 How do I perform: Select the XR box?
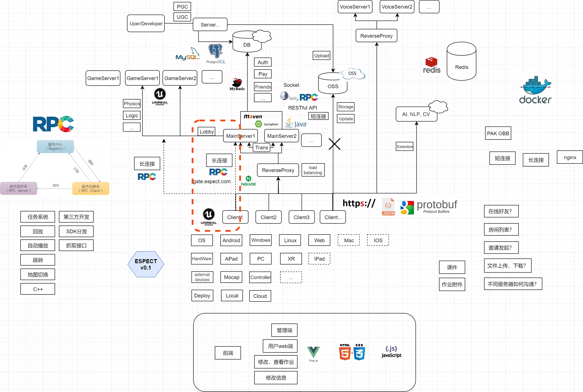pyautogui.click(x=291, y=259)
